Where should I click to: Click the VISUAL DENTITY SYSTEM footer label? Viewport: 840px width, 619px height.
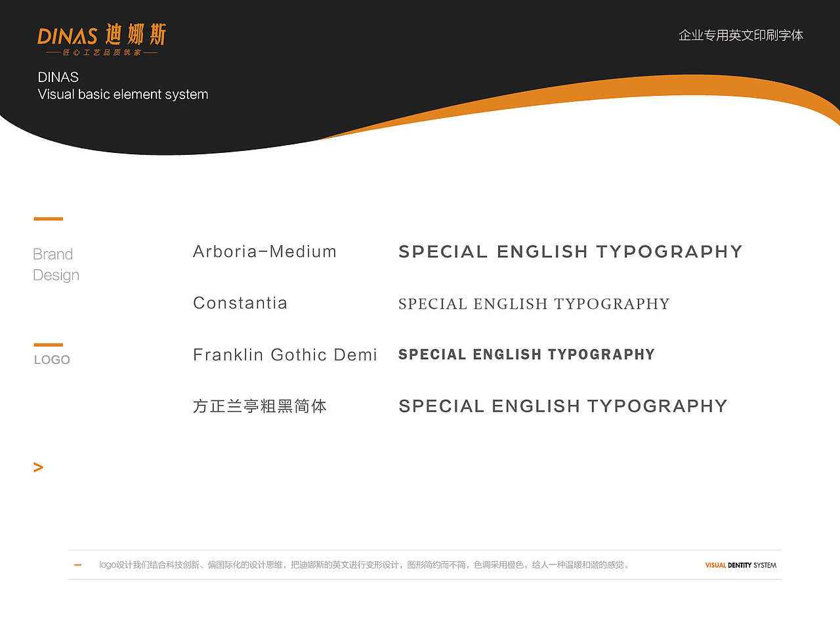pyautogui.click(x=741, y=565)
